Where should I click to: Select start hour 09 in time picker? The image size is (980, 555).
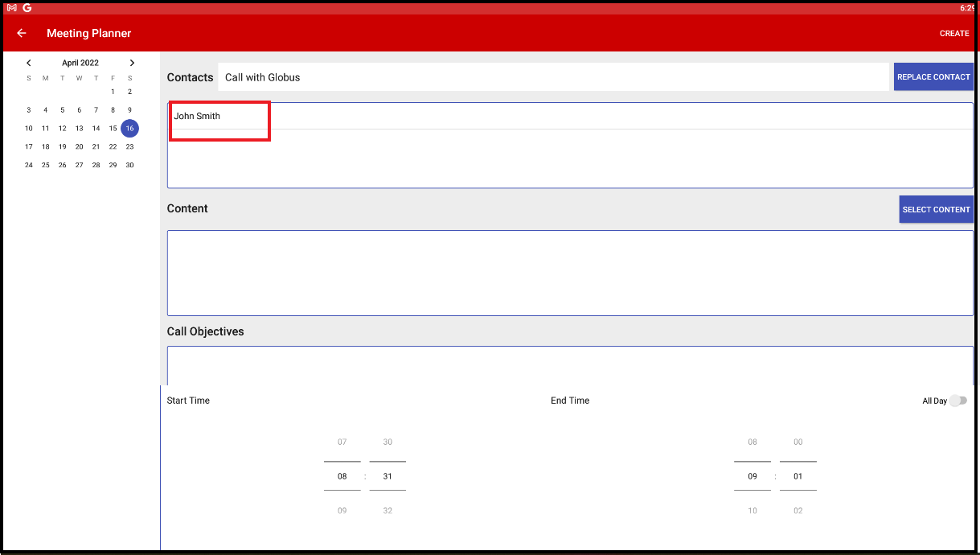pyautogui.click(x=342, y=511)
